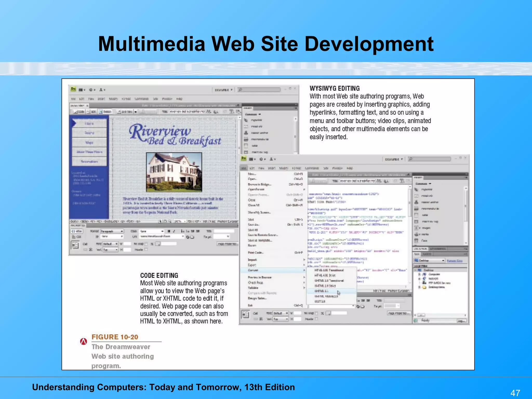This screenshot has height=399, width=532.
Task: Click Browse folder icon beside Link field
Action: (x=192, y=237)
